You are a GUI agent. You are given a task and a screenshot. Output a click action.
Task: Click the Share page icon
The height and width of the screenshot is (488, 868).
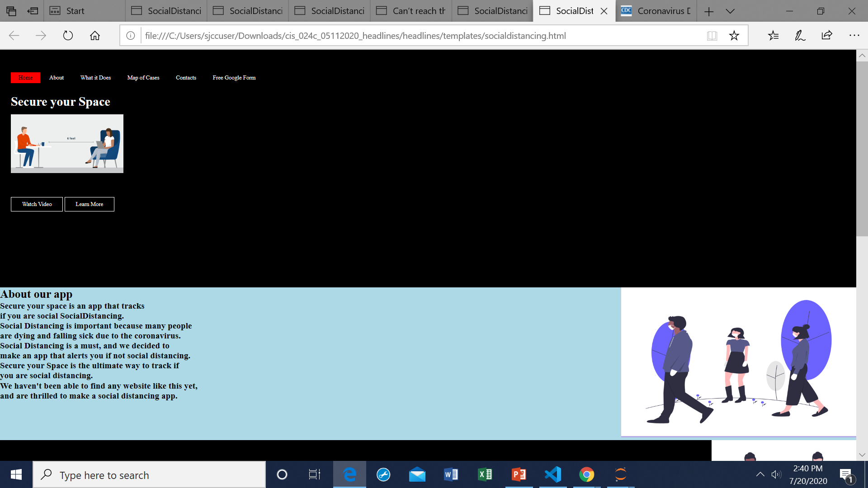tap(827, 36)
